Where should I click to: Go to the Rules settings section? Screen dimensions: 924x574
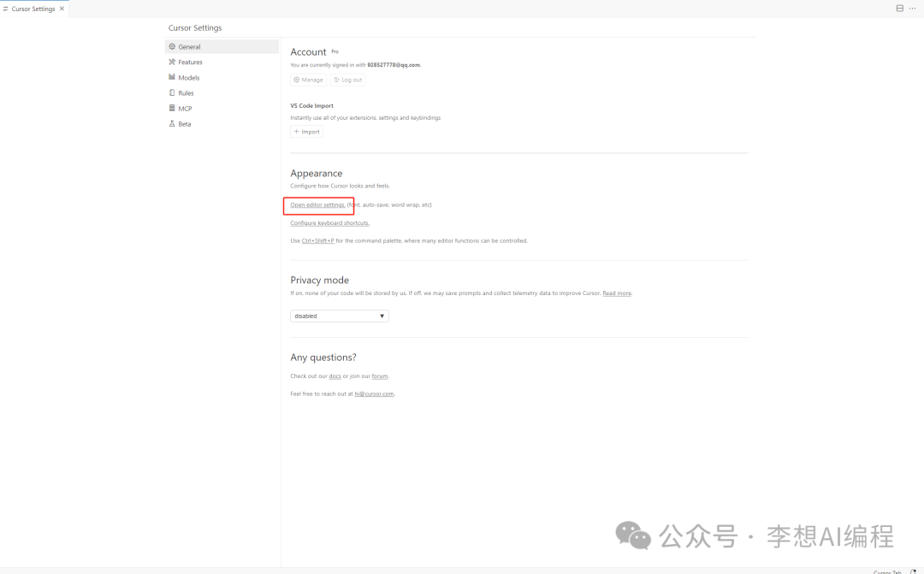(186, 93)
